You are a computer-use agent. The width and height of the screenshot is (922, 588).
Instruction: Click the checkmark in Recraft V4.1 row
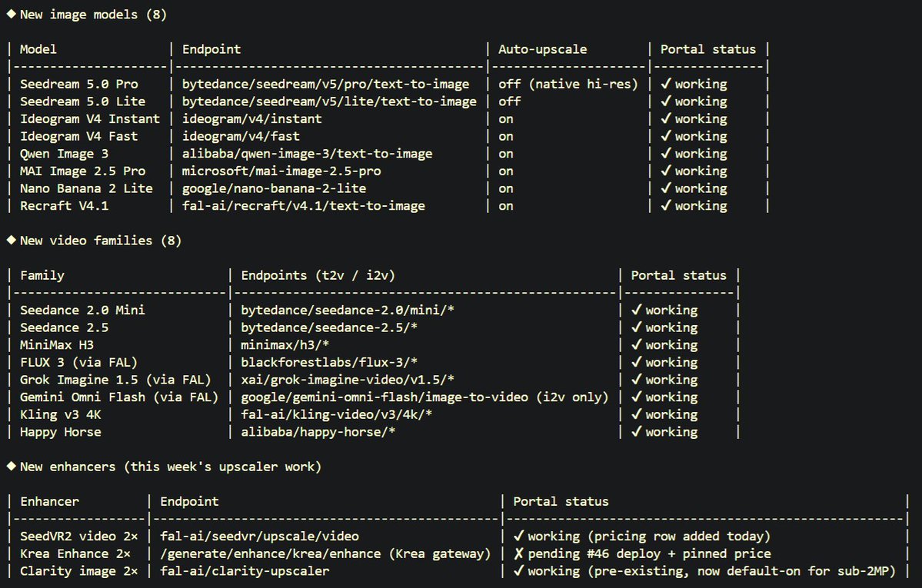point(666,205)
